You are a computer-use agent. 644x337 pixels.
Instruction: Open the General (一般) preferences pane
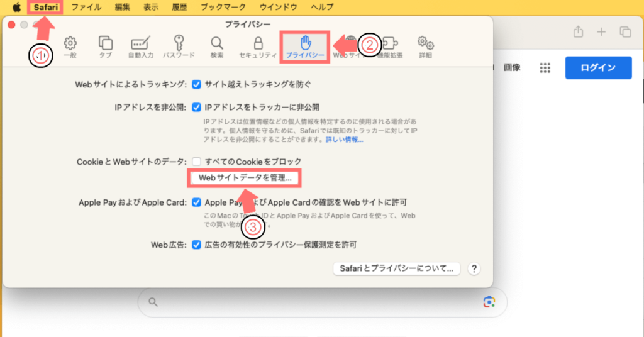(x=70, y=47)
